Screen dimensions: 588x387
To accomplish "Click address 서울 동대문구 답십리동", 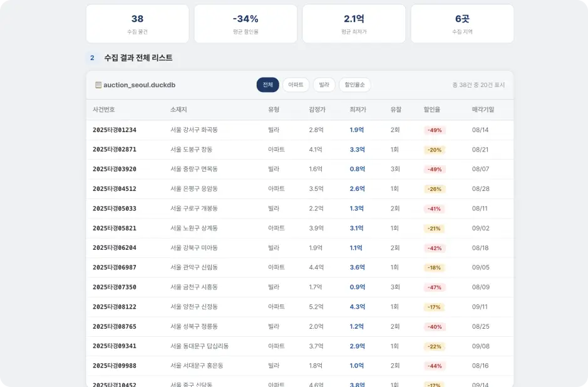I will [200, 346].
